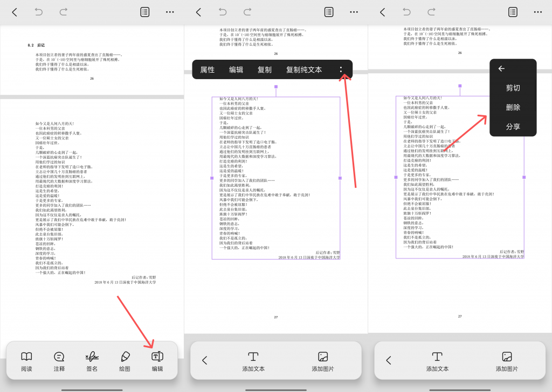The width and height of the screenshot is (552, 392).
Task: Tap 添加文本 in the middle screen
Action: 253,360
